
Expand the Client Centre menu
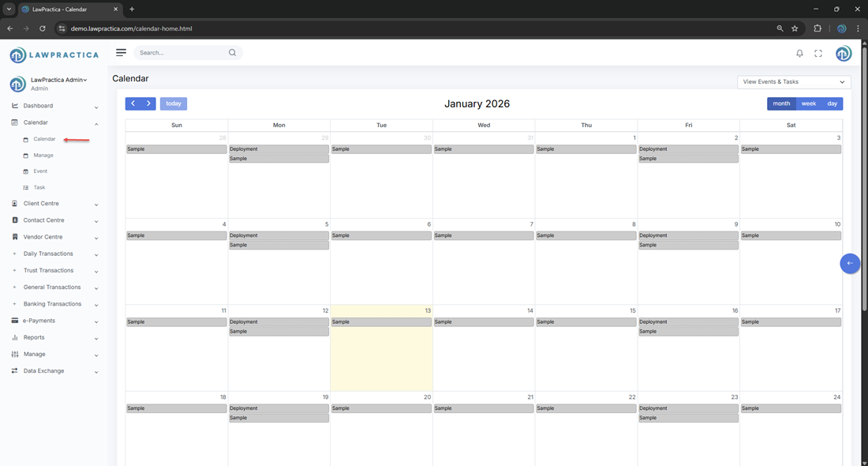(41, 204)
